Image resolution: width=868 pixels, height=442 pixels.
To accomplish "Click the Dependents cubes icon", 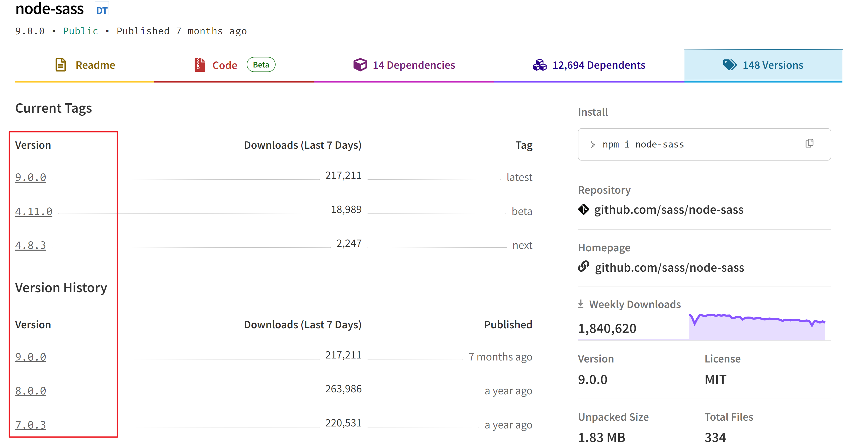I will click(x=540, y=65).
